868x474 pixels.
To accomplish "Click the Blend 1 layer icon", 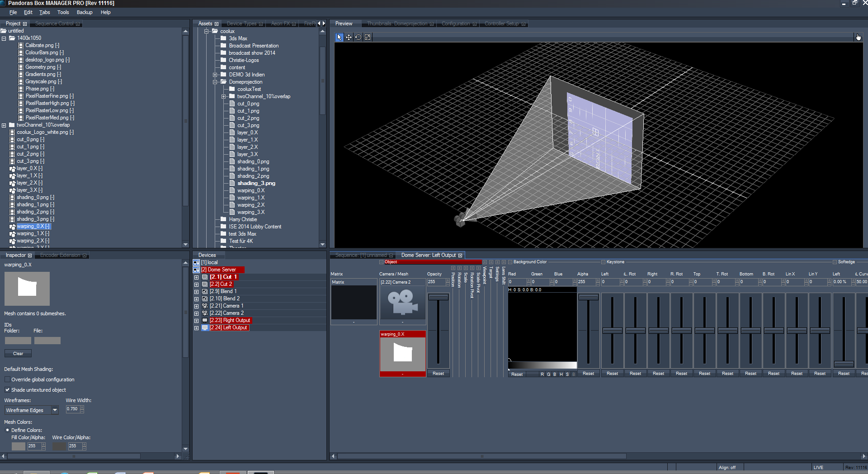I will (x=205, y=291).
